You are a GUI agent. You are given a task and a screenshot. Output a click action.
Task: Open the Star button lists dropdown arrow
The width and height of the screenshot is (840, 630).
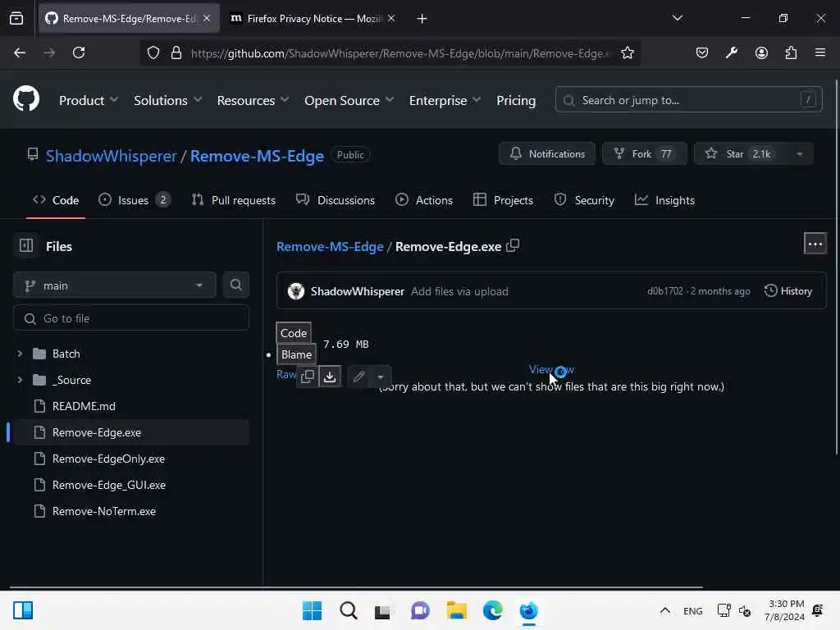pyautogui.click(x=799, y=154)
